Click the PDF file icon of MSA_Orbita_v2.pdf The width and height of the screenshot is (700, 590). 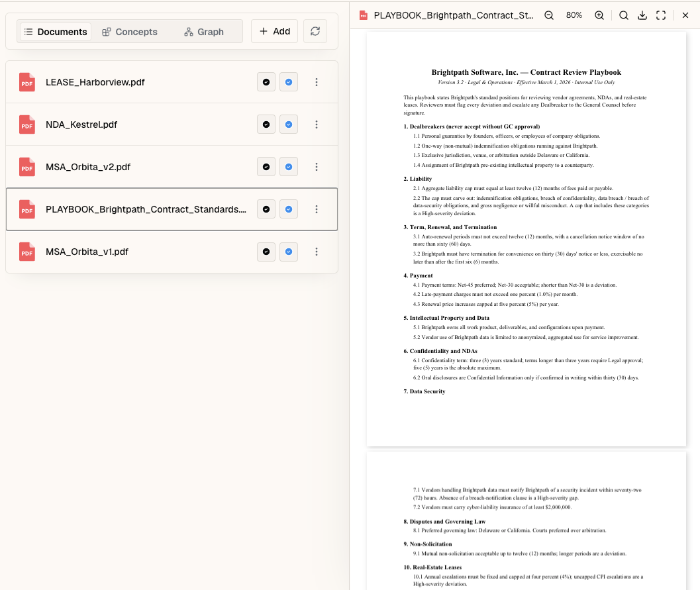[x=27, y=167]
